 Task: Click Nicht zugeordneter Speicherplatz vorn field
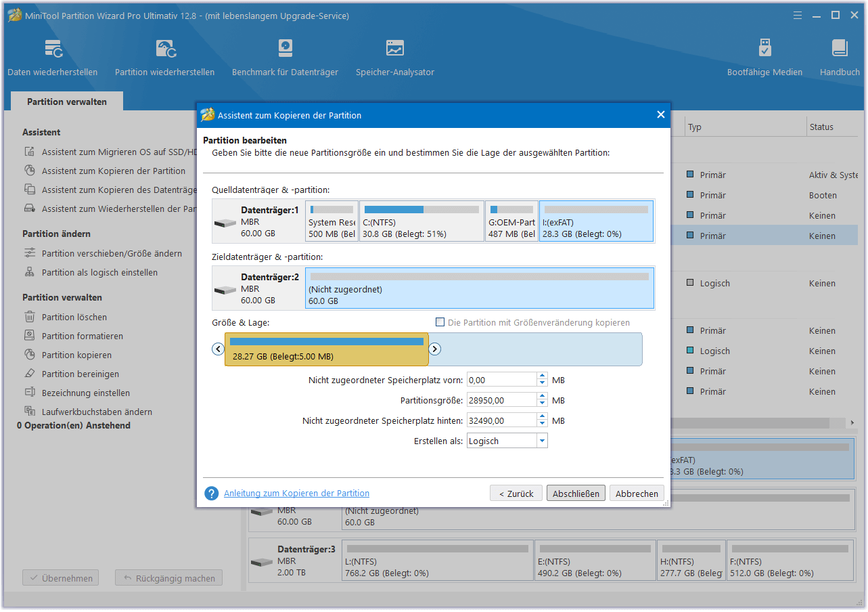[502, 380]
